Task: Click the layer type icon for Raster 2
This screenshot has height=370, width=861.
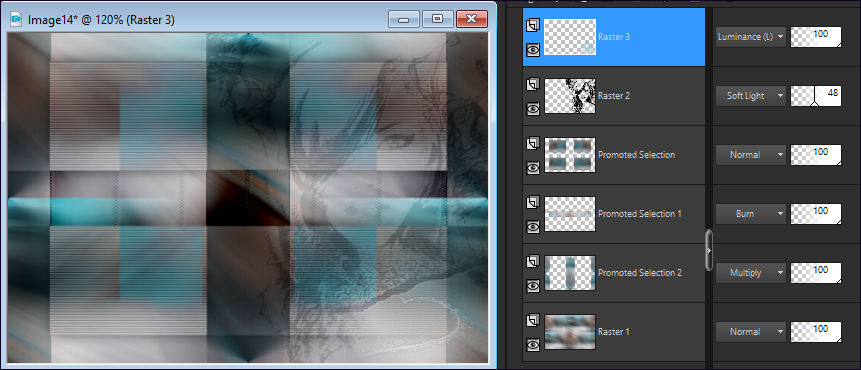Action: 533,85
